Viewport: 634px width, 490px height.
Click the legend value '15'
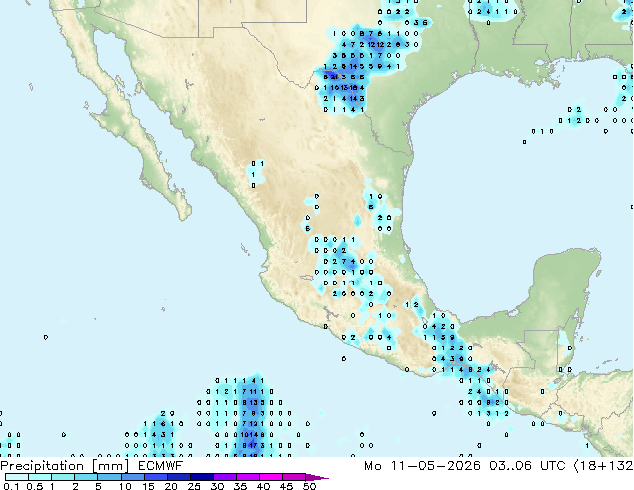148,486
